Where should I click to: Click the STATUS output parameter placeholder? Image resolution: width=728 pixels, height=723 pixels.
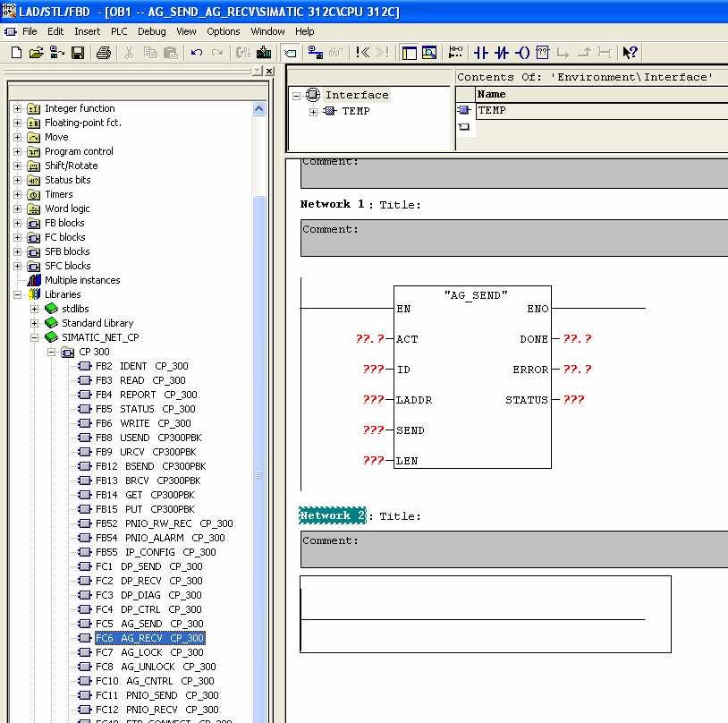tap(573, 400)
